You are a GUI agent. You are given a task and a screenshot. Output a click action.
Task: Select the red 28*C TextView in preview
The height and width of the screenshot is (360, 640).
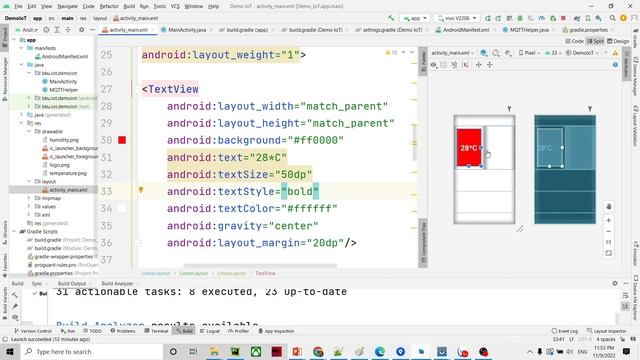[469, 148]
